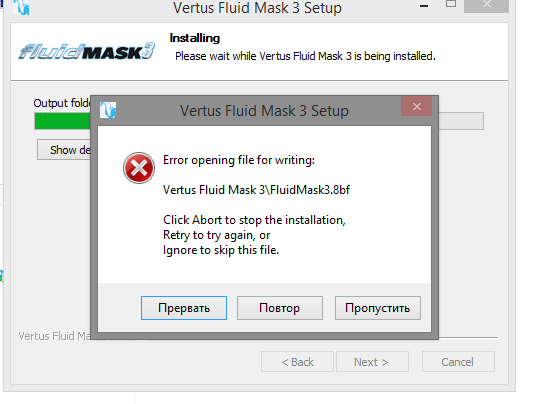Minimize the main Setup window

click(x=424, y=6)
